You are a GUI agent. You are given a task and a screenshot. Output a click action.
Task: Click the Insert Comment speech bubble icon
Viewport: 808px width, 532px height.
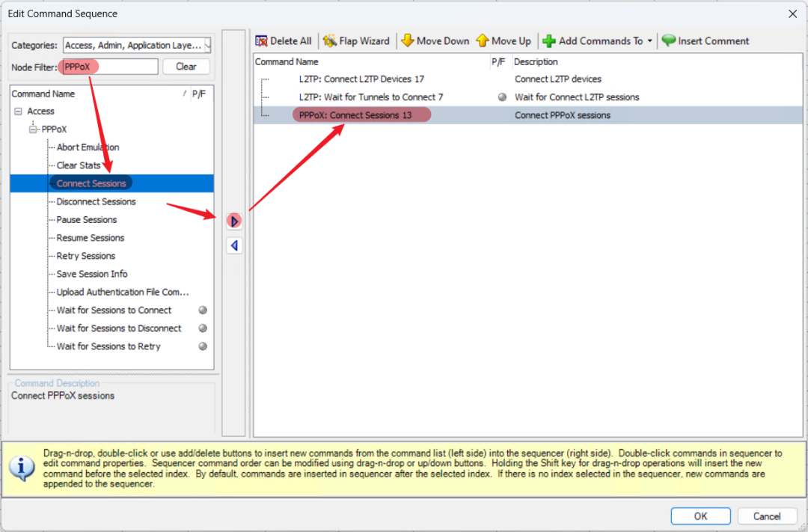point(668,41)
